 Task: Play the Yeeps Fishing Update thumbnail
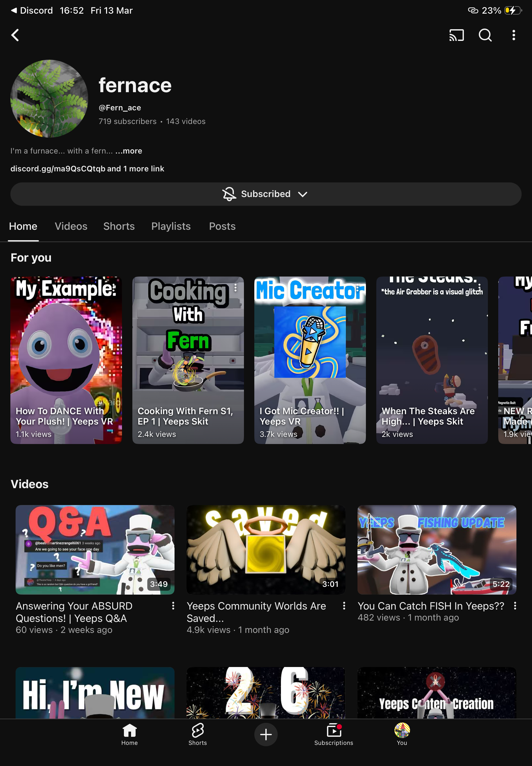tap(437, 550)
